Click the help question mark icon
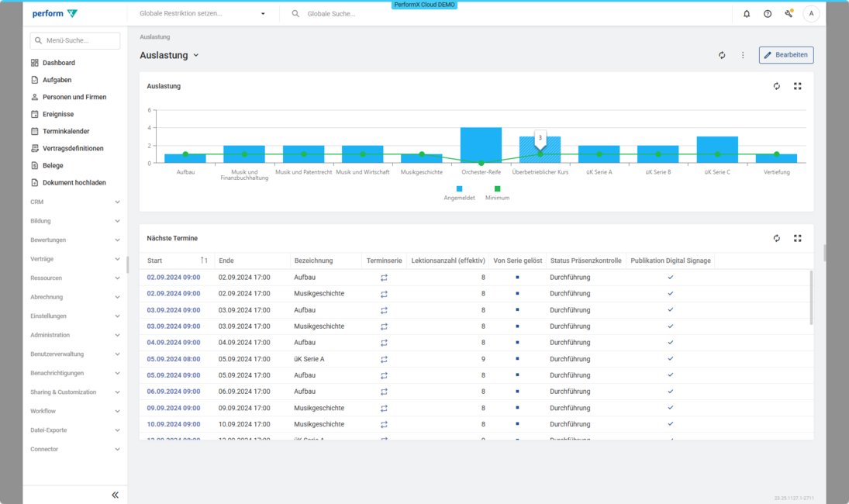Image resolution: width=849 pixels, height=504 pixels. point(768,14)
